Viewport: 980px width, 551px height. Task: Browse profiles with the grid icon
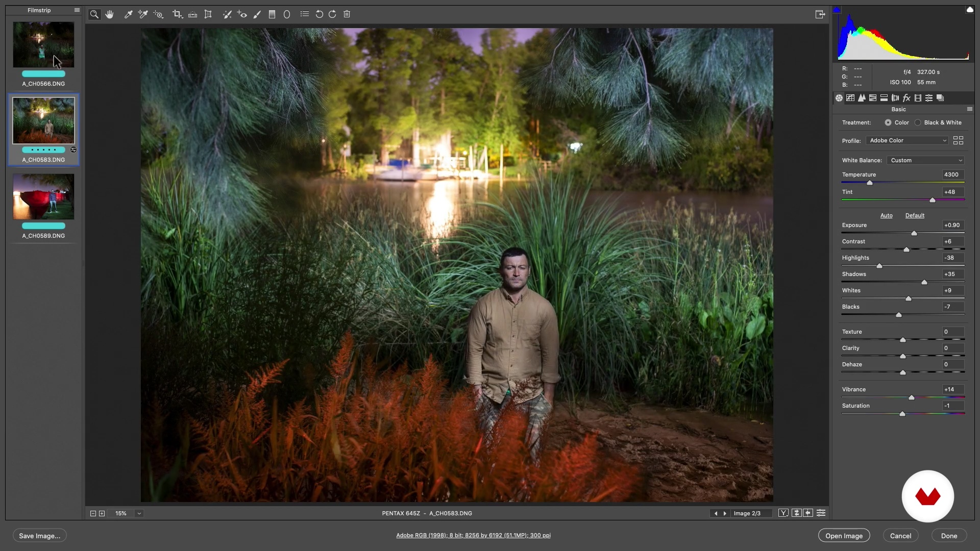[x=958, y=140]
